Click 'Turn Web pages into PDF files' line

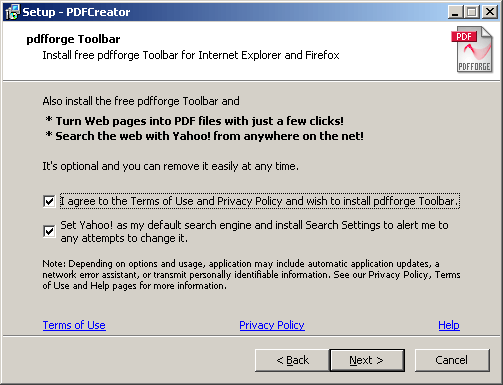click(x=195, y=121)
